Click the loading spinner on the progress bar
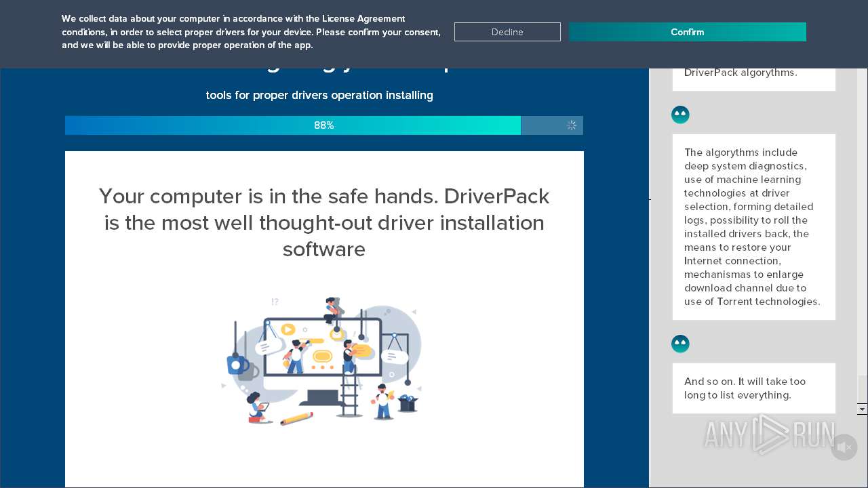 [x=572, y=125]
